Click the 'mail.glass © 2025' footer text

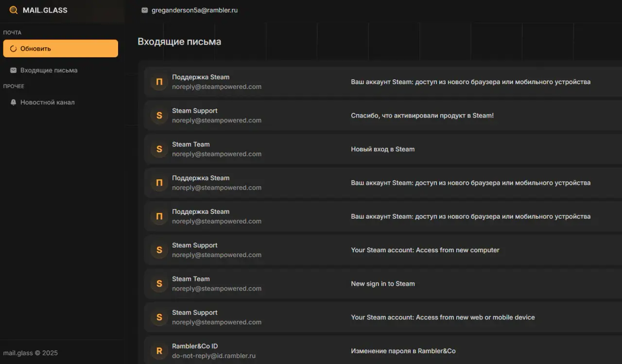30,353
